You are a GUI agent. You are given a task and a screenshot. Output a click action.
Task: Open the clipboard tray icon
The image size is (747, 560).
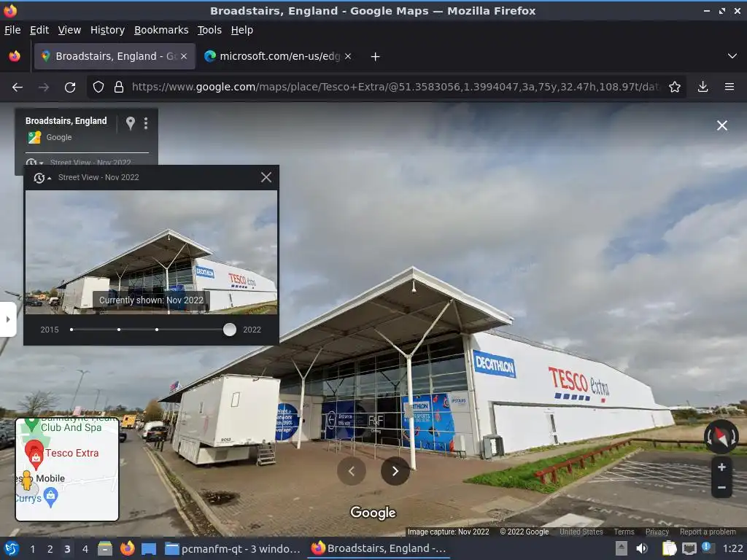(669, 548)
